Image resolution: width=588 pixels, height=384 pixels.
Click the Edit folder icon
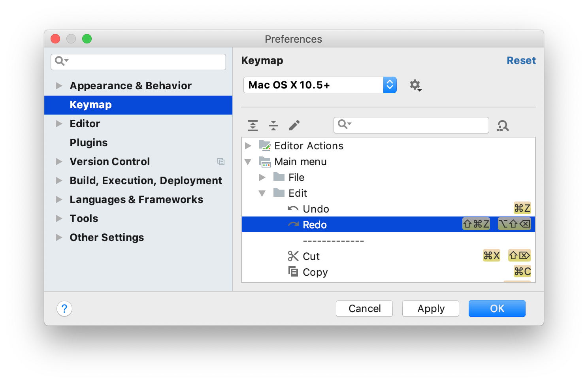click(x=279, y=192)
